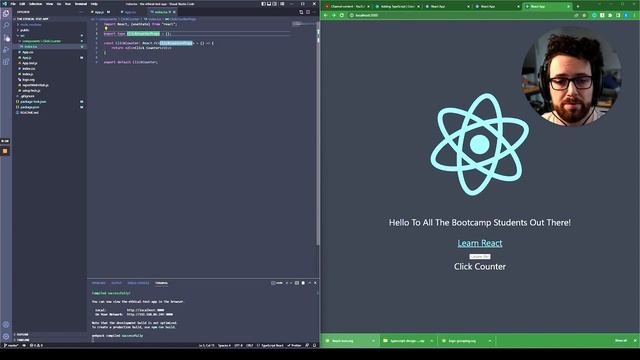Close the downloads bar in the browser
This screenshot has height=360, width=640.
(635, 340)
